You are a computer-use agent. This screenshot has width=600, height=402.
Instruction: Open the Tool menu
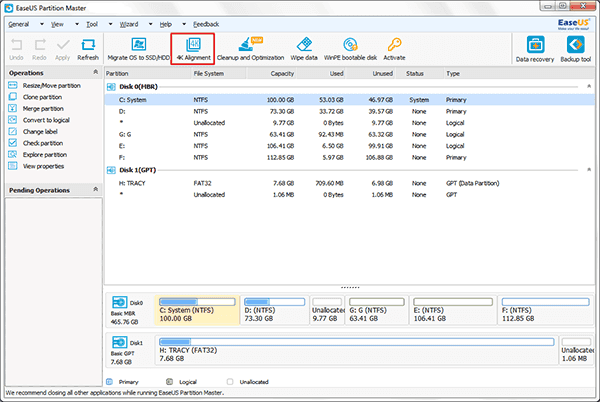tap(92, 24)
